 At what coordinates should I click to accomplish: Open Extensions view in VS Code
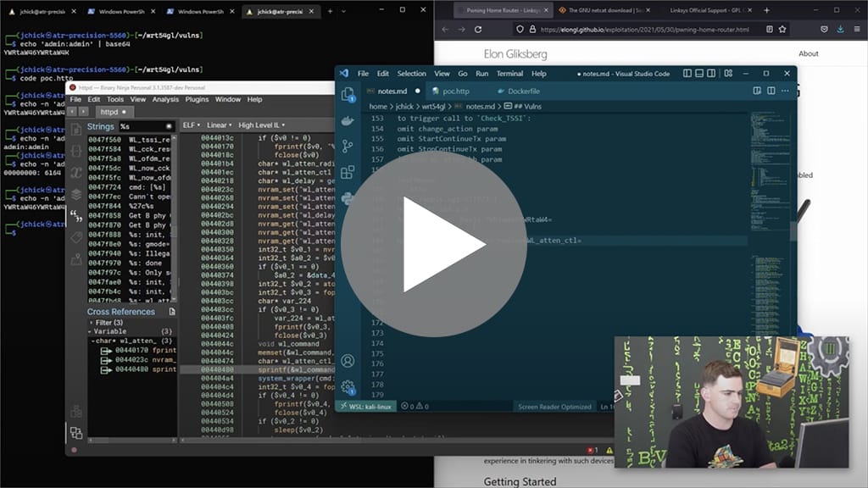tap(348, 172)
